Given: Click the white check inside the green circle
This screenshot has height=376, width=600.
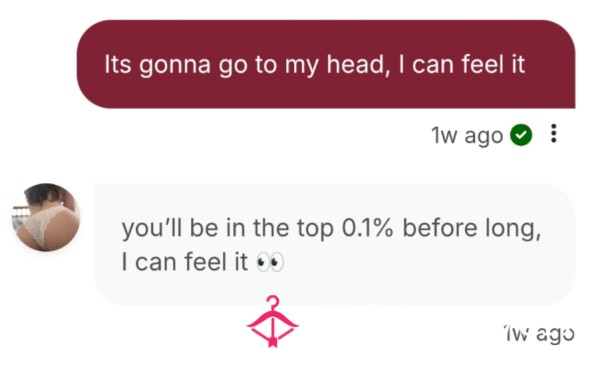Looking at the screenshot, I should (x=521, y=135).
